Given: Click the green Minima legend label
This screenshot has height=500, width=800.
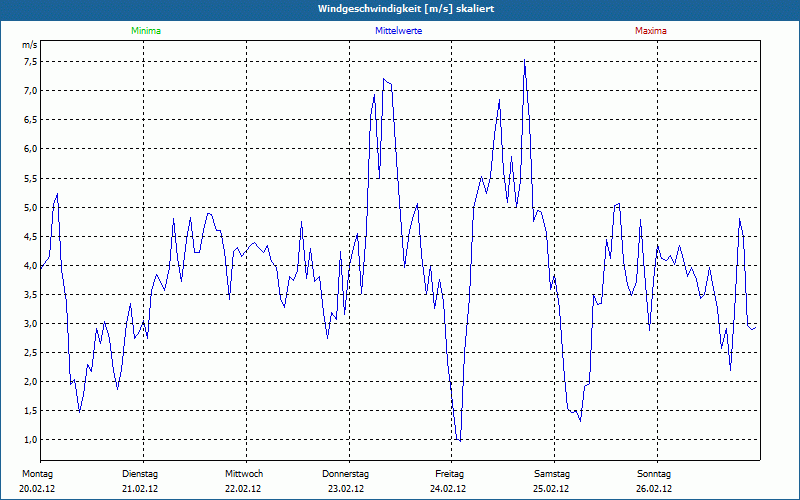Looking at the screenshot, I should click(146, 31).
